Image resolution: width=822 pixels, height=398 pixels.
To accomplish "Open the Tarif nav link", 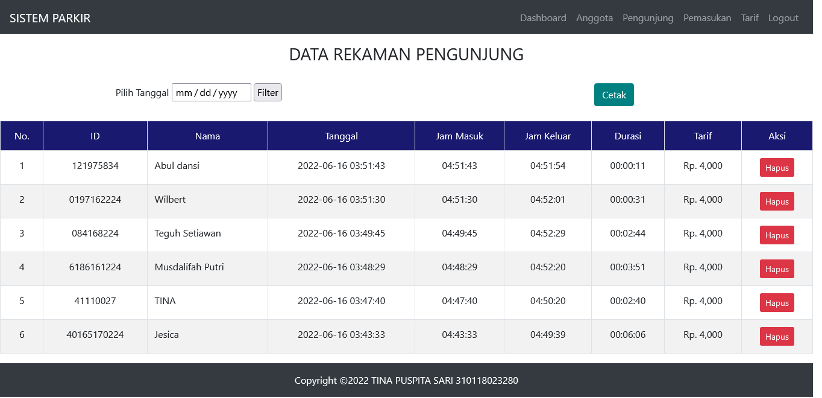I will click(x=750, y=18).
